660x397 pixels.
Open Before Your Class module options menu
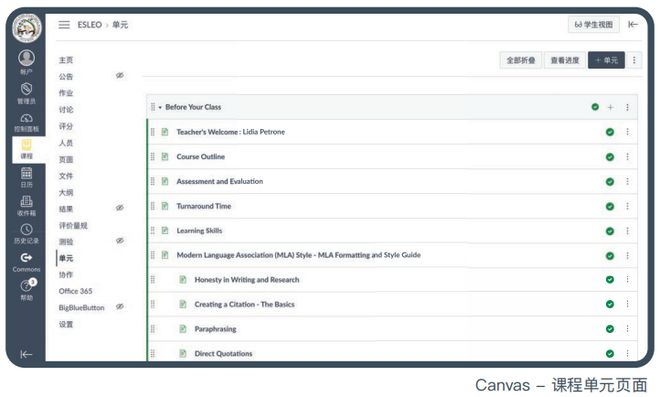click(628, 107)
